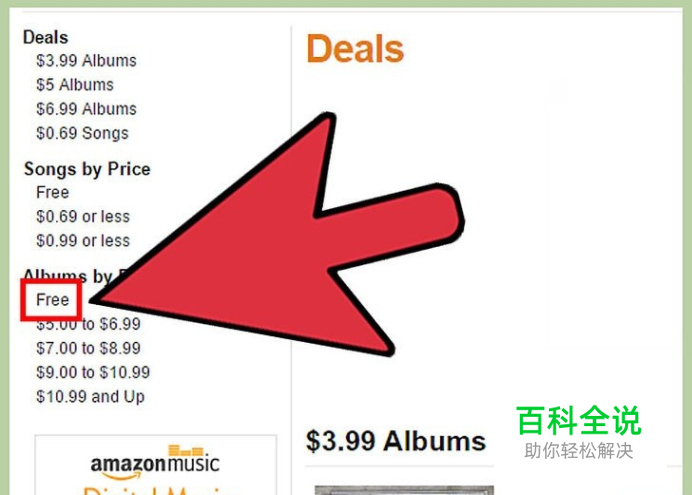Open the $5 Albums deals link
The width and height of the screenshot is (692, 495).
pyautogui.click(x=75, y=85)
